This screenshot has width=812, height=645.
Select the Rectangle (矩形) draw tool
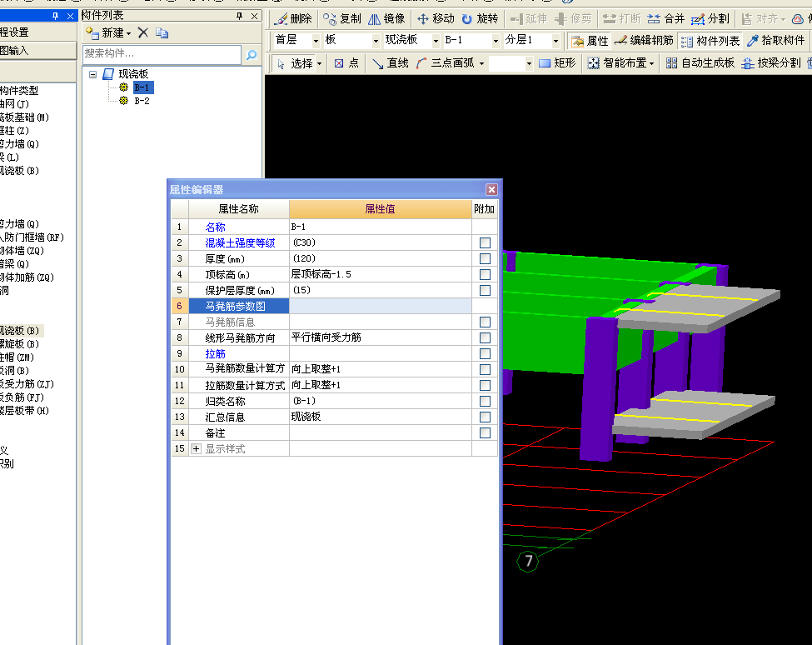(557, 63)
